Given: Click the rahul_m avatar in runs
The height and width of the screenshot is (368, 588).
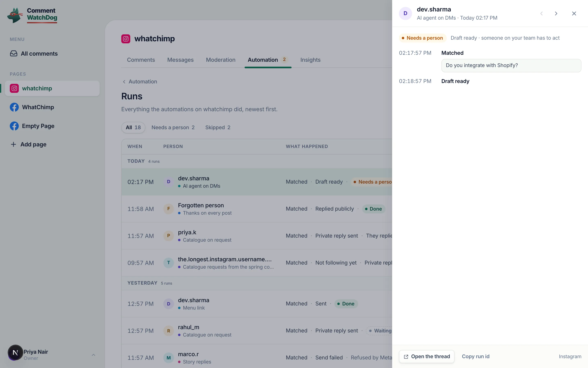Looking at the screenshot, I should click(x=169, y=331).
